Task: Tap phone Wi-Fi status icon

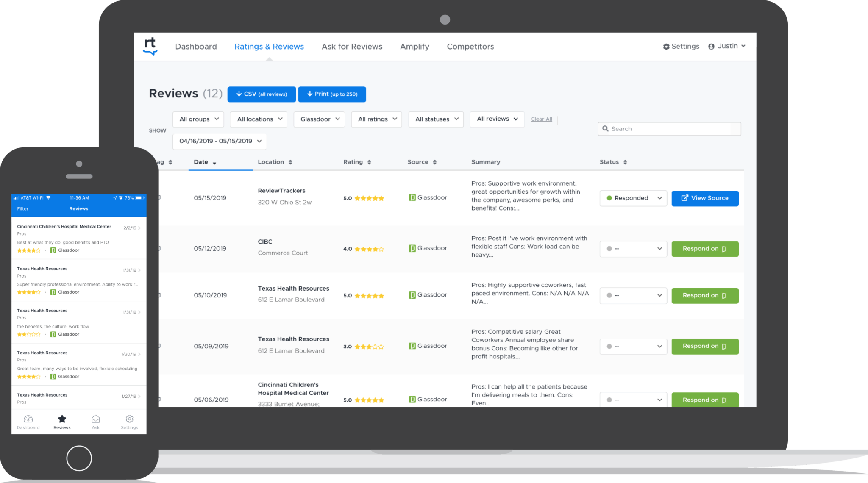Action: tap(48, 198)
